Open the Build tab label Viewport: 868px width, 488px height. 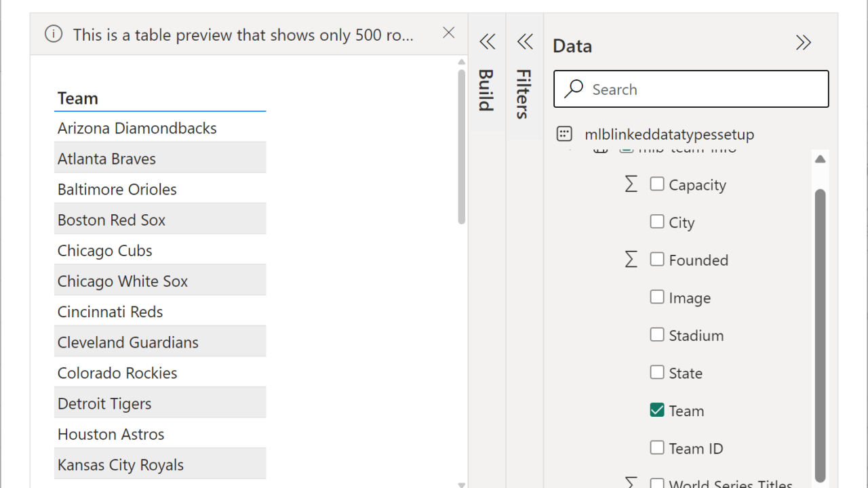486,89
